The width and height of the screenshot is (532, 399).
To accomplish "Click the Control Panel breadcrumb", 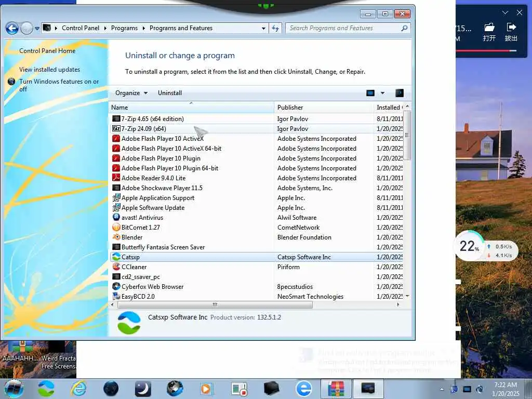I will click(x=81, y=28).
